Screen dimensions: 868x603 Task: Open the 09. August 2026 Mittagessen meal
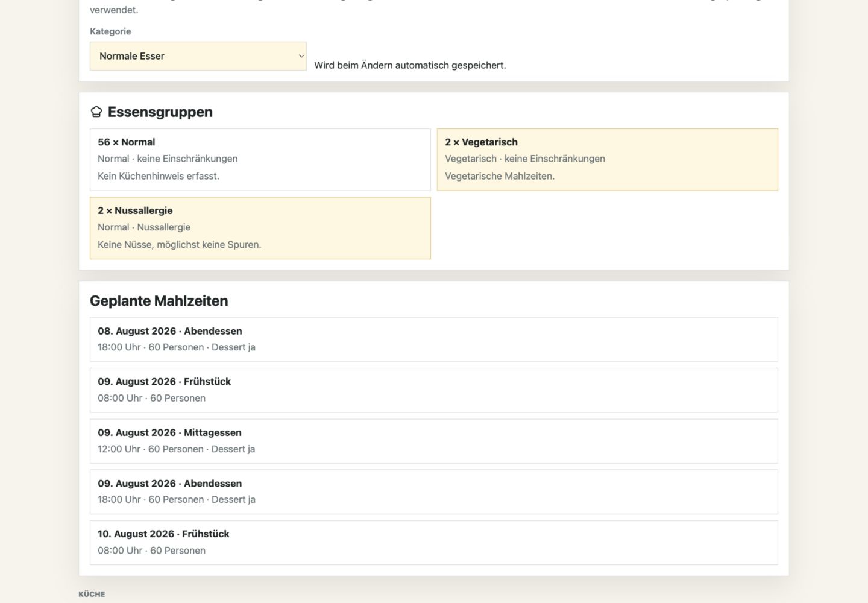click(x=434, y=441)
